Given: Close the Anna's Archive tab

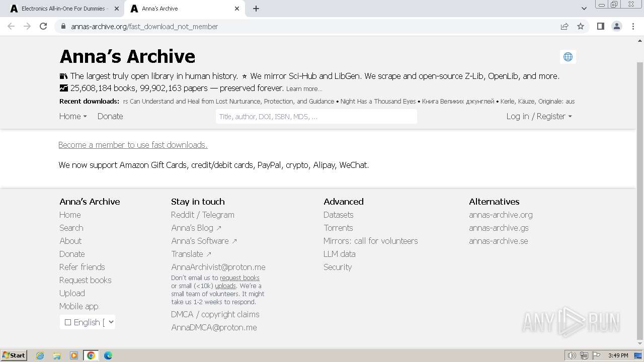Looking at the screenshot, I should click(237, 9).
